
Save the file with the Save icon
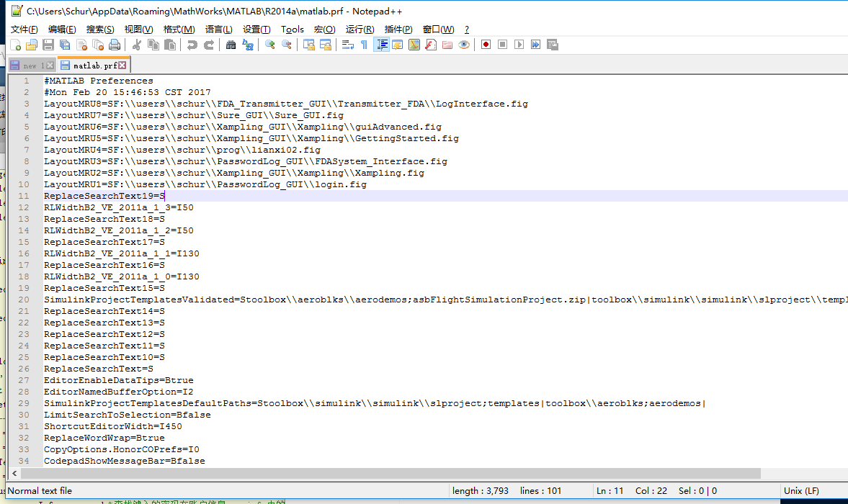point(48,44)
